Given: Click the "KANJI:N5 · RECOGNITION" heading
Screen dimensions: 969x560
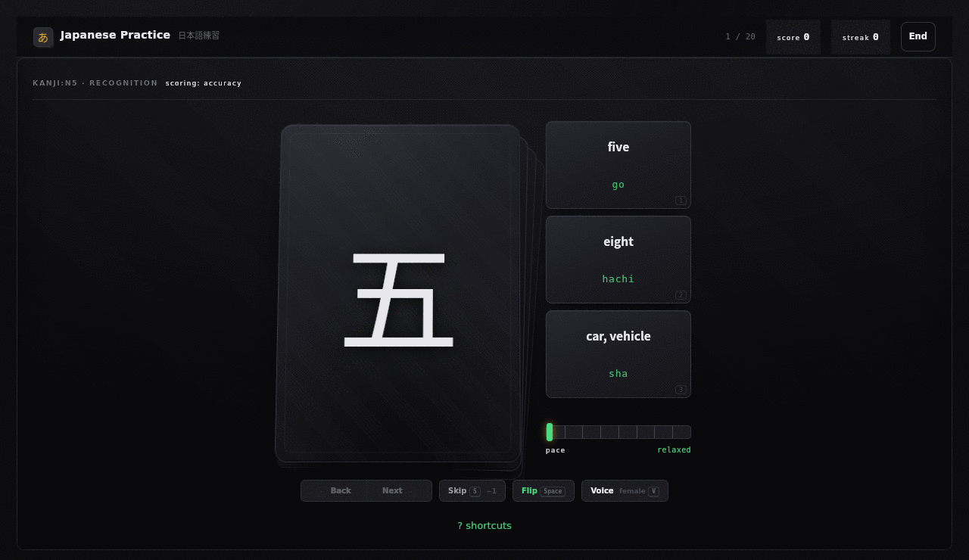Looking at the screenshot, I should pyautogui.click(x=95, y=83).
